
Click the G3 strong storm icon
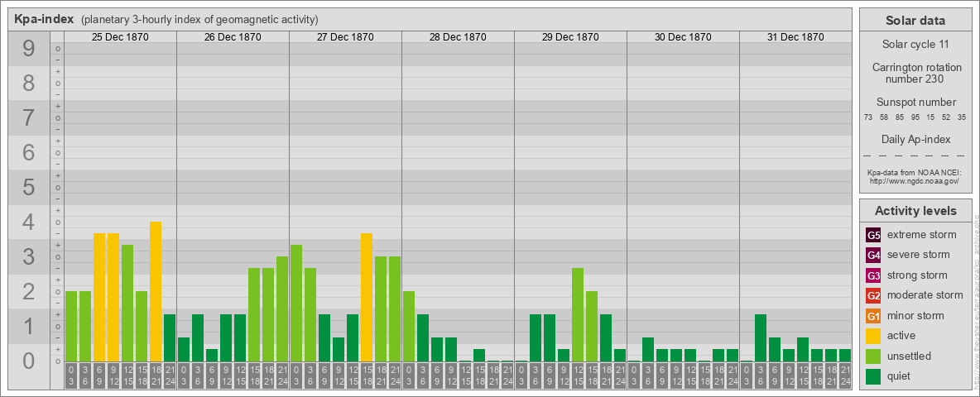873,275
